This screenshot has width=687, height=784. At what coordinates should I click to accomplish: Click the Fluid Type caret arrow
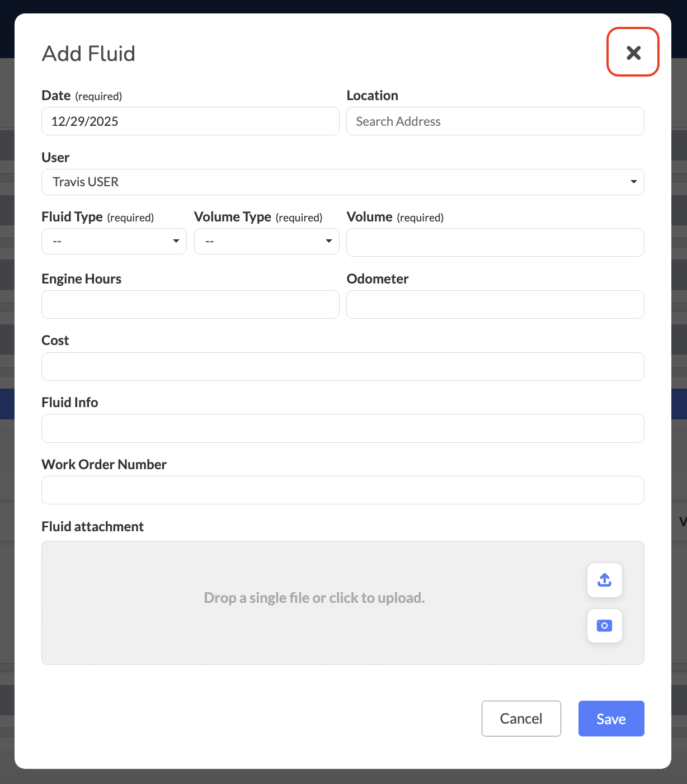coord(176,241)
